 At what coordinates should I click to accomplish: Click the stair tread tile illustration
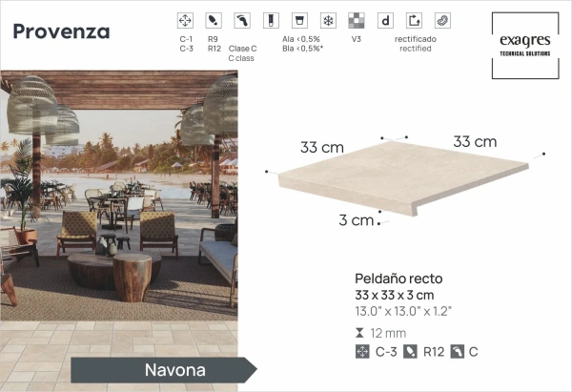pos(403,178)
